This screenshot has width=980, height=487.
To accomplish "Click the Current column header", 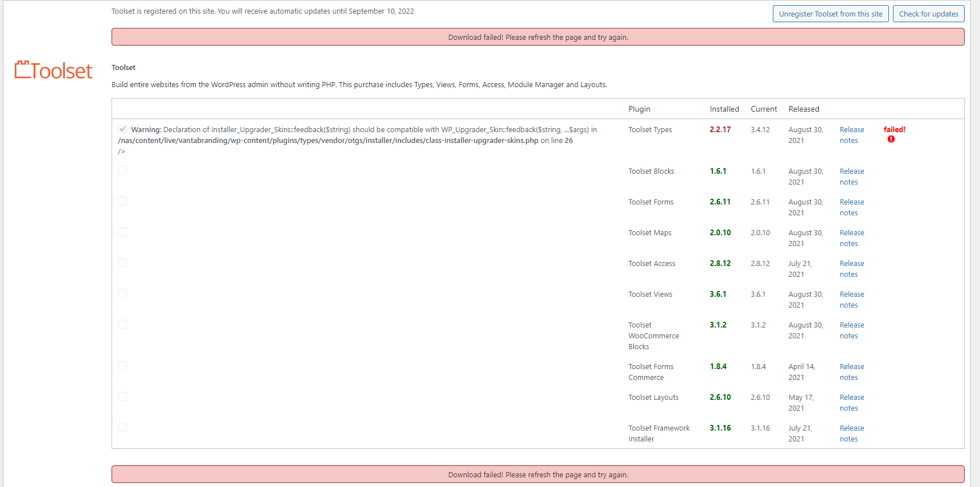I will pyautogui.click(x=764, y=109).
